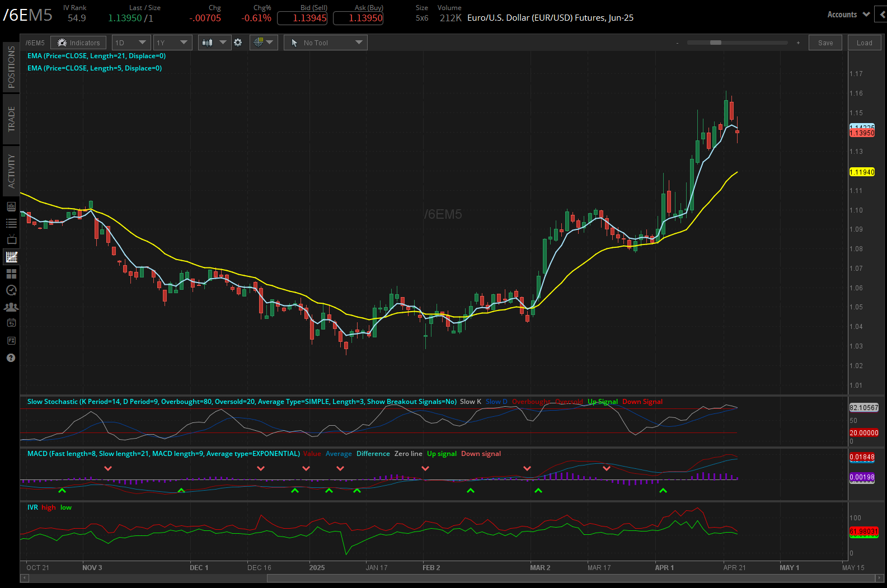887x588 pixels.
Task: Click the 82.10567 stochastic value label
Action: pos(864,408)
